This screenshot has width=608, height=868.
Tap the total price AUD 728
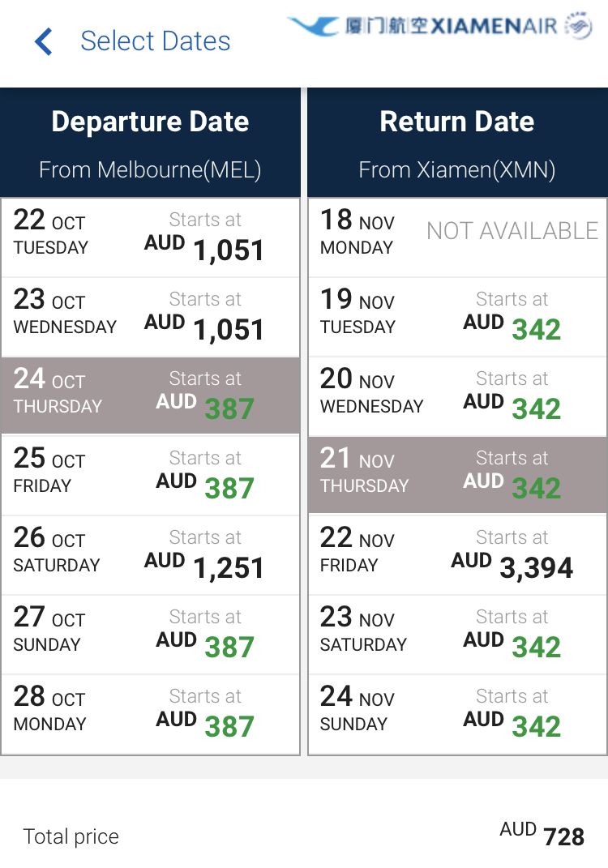pyautogui.click(x=542, y=835)
